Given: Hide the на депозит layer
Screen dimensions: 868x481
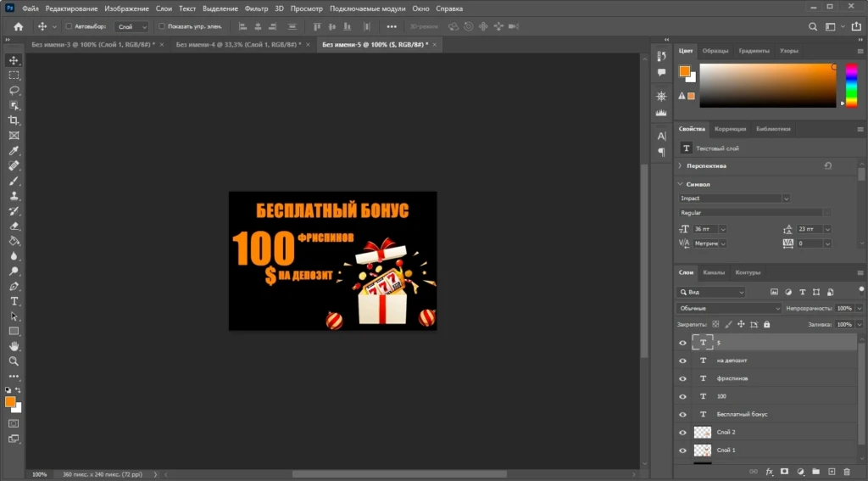Looking at the screenshot, I should [x=682, y=361].
